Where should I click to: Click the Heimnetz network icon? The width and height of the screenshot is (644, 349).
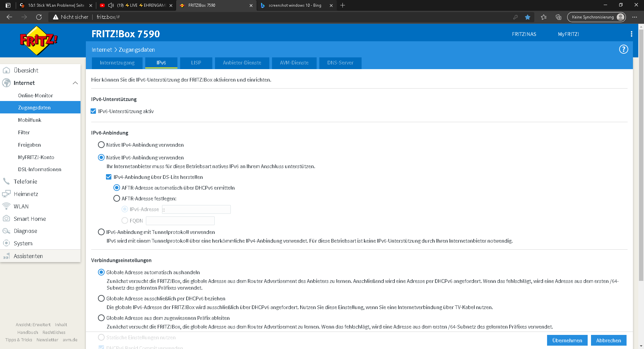coord(6,194)
